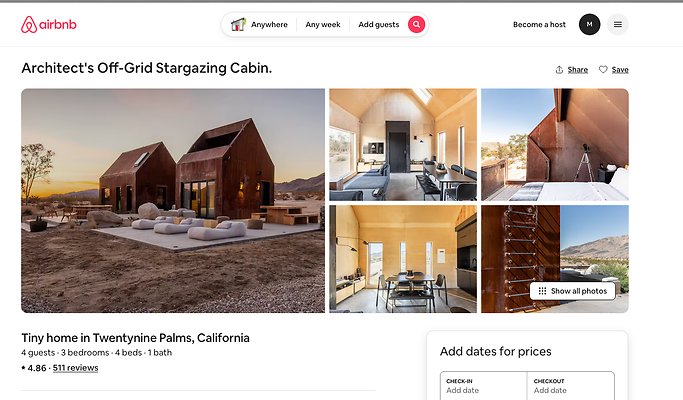Click the house icon beside Anywhere
683x400 pixels.
[238, 24]
